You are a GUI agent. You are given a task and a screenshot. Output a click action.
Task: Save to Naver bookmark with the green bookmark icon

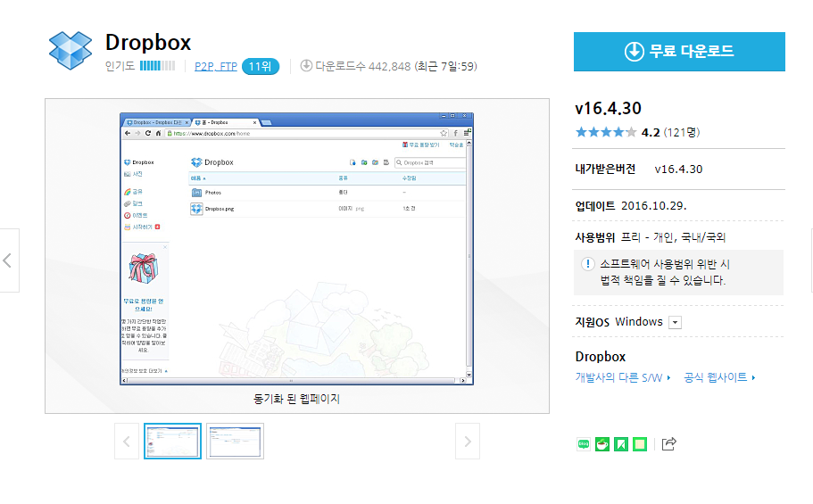(621, 444)
